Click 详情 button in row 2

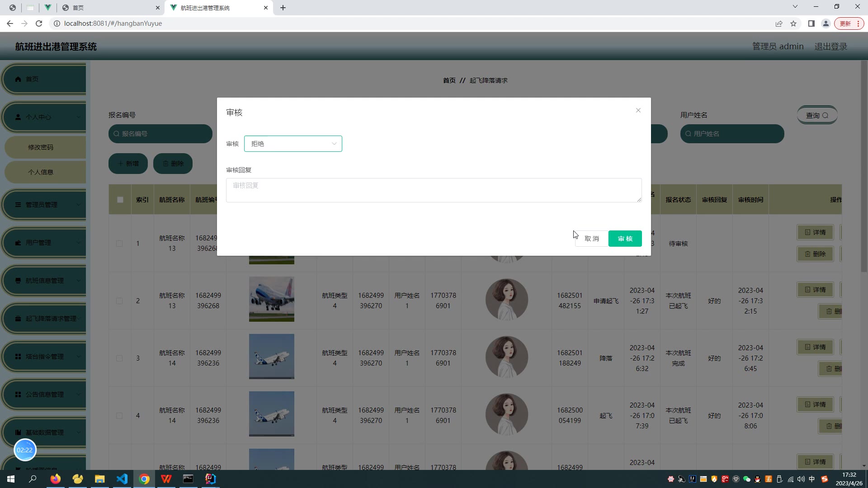[815, 290]
